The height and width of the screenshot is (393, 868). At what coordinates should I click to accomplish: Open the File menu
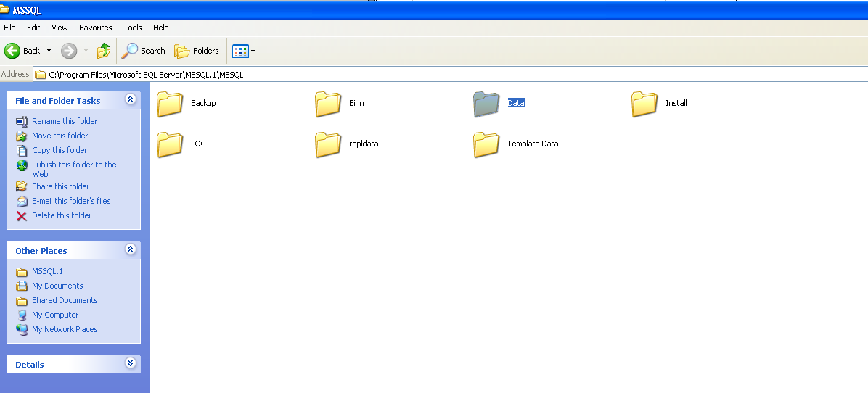click(9, 28)
